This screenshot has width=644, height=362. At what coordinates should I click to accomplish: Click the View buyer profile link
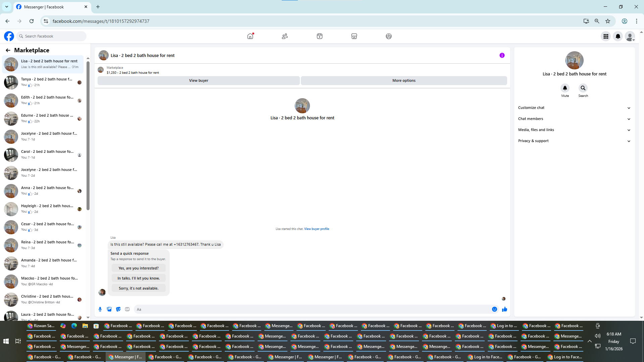click(x=316, y=229)
